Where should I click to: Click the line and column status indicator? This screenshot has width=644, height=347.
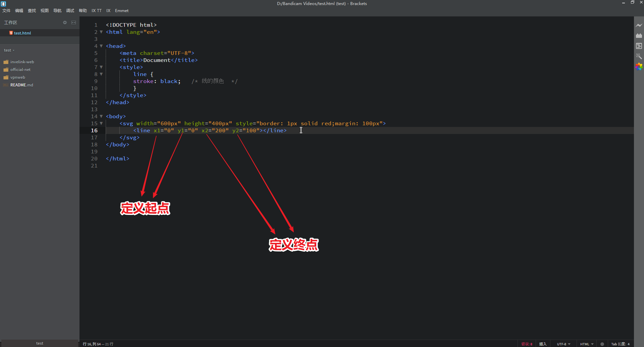[98, 344]
